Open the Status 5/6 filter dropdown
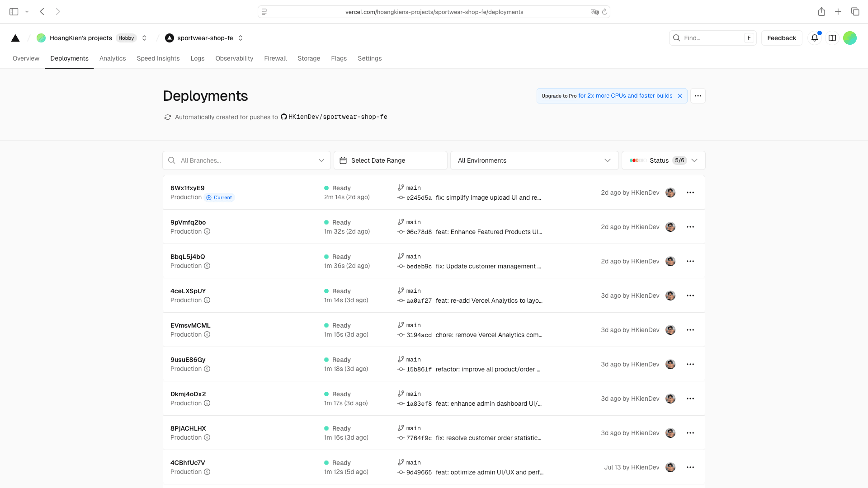The image size is (868, 488). point(664,160)
